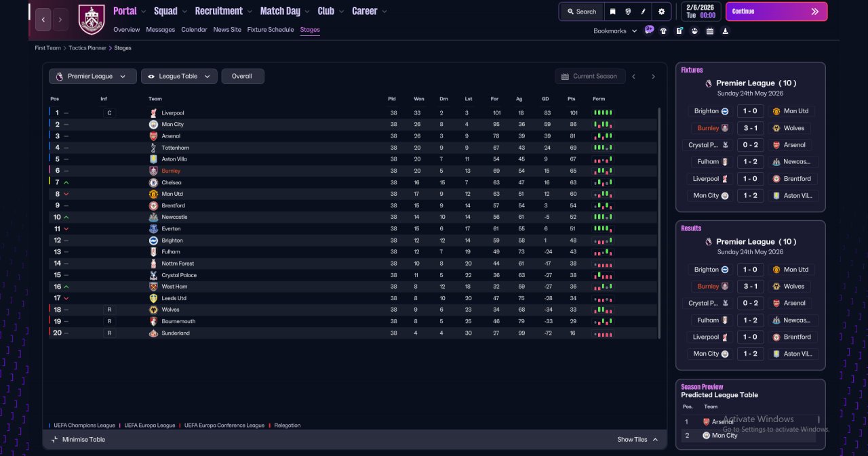Go back with the left arrow button
Viewport: 868px width, 456px height.
point(43,20)
